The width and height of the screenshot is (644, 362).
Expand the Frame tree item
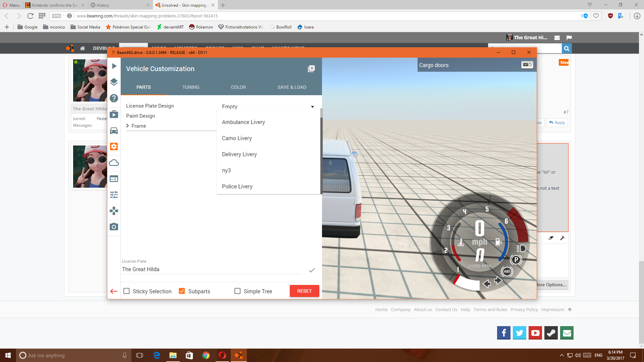point(127,126)
